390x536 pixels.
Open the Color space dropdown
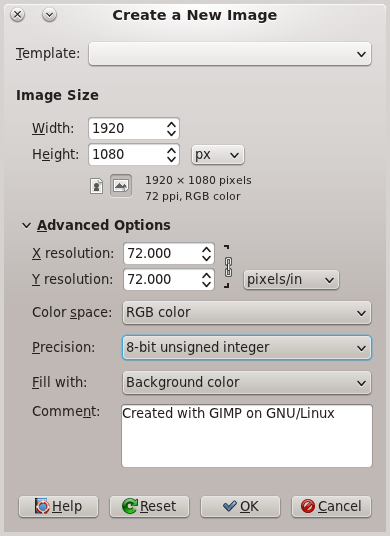(x=247, y=312)
